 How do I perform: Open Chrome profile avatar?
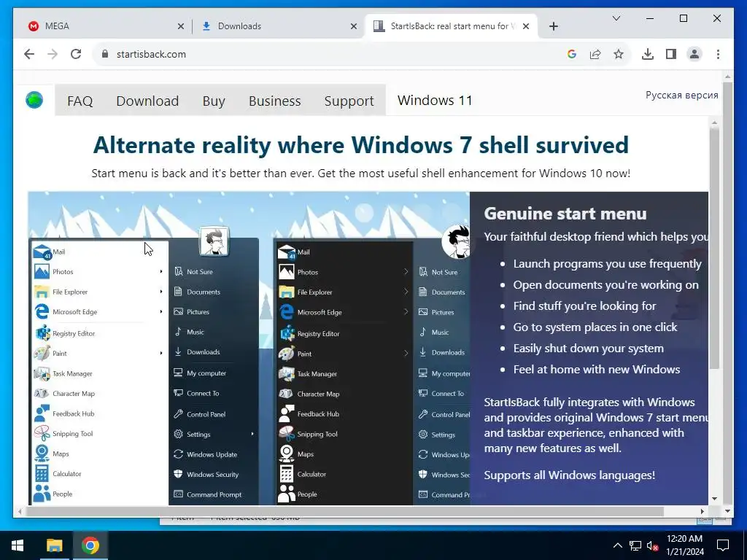[x=694, y=54]
